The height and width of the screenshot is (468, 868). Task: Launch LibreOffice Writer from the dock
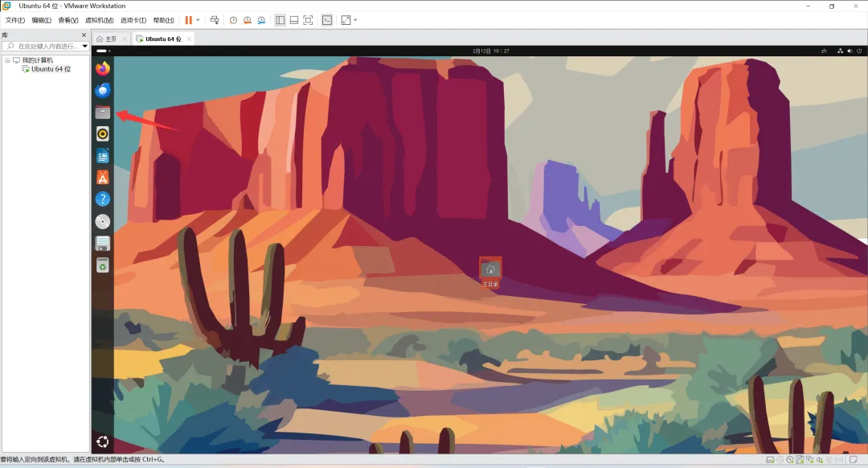(102, 156)
